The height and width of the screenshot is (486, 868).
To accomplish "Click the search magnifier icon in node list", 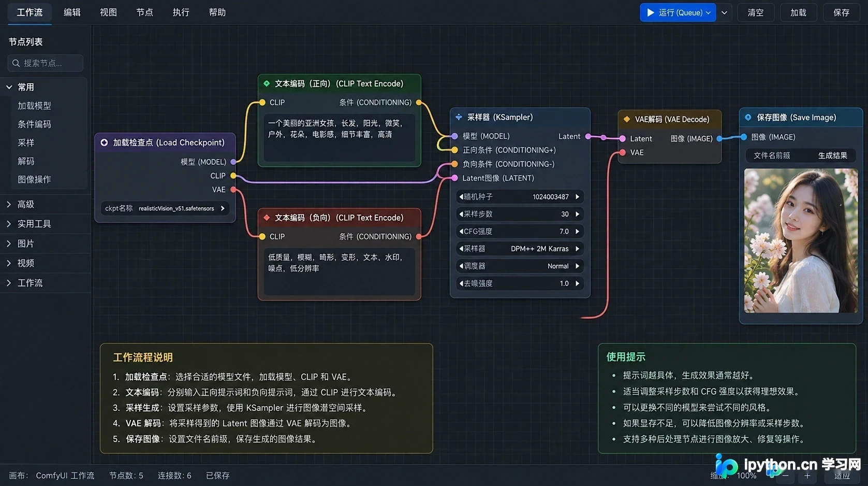I will (x=16, y=63).
